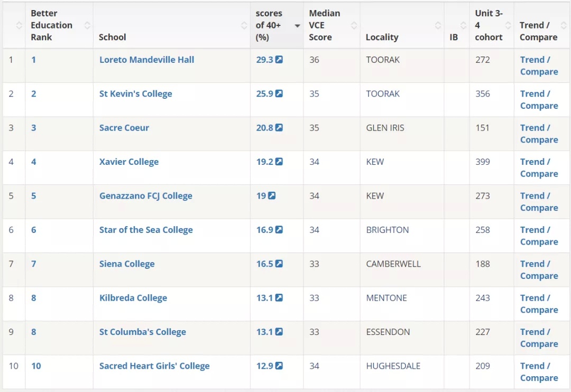This screenshot has height=392, width=571.
Task: Open Trend / Compare for Xavier College
Action: (539, 168)
